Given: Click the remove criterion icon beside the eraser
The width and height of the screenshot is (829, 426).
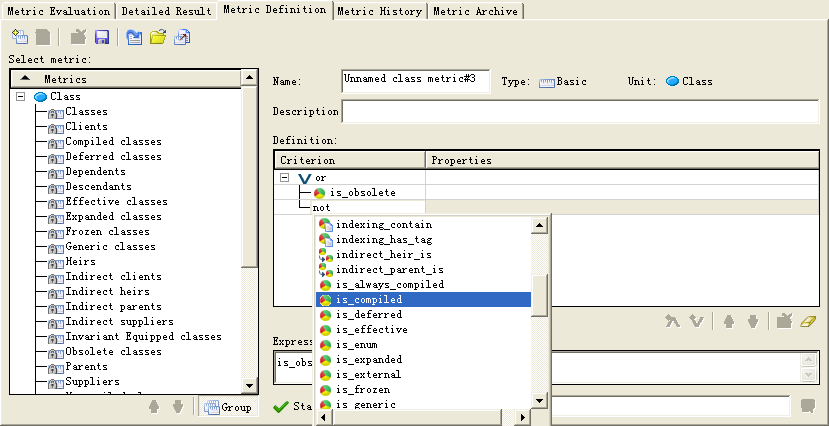Looking at the screenshot, I should [x=785, y=321].
